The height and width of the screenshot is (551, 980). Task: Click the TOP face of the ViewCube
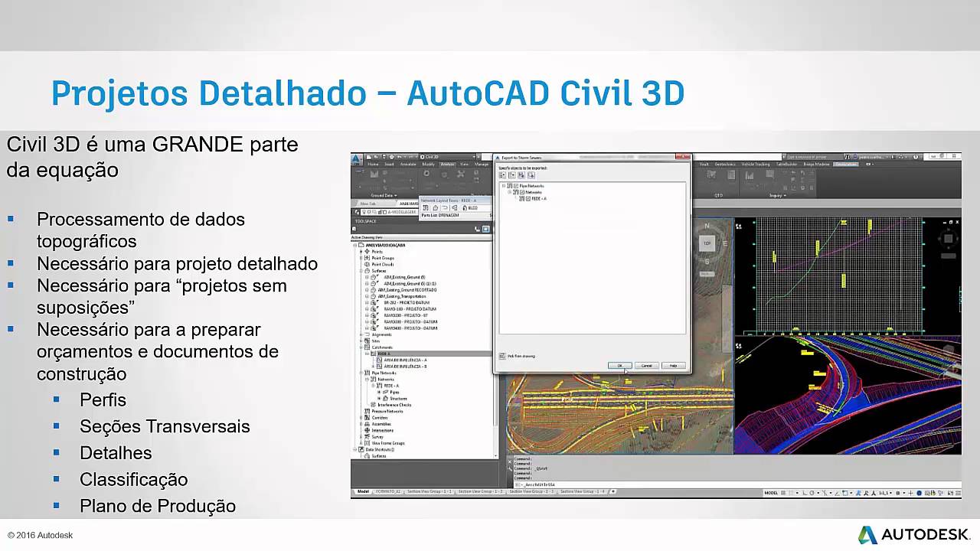707,243
